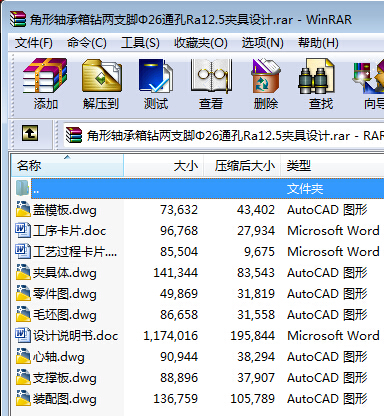Image resolution: width=384 pixels, height=416 pixels.
Task: Open the View (查看) toolbar tool
Action: tap(211, 76)
